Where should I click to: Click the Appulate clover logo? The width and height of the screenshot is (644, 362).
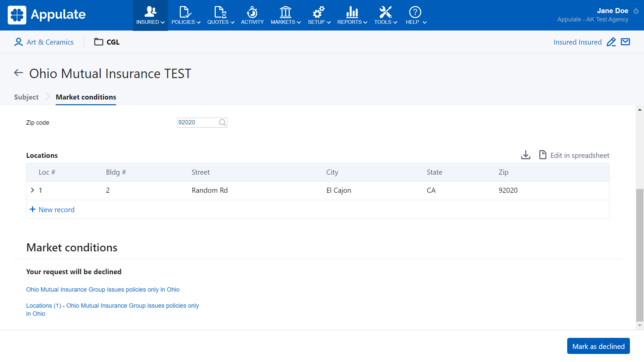pyautogui.click(x=17, y=15)
